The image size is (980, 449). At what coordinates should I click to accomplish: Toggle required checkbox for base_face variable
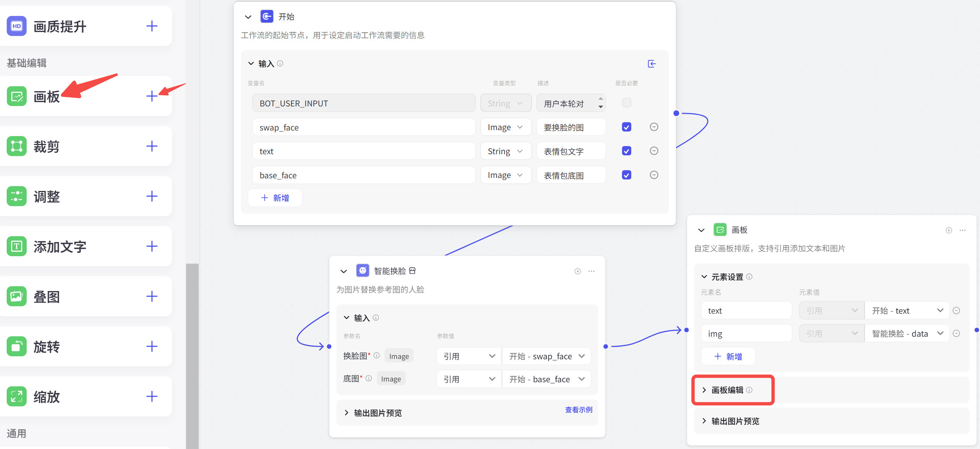tap(626, 175)
